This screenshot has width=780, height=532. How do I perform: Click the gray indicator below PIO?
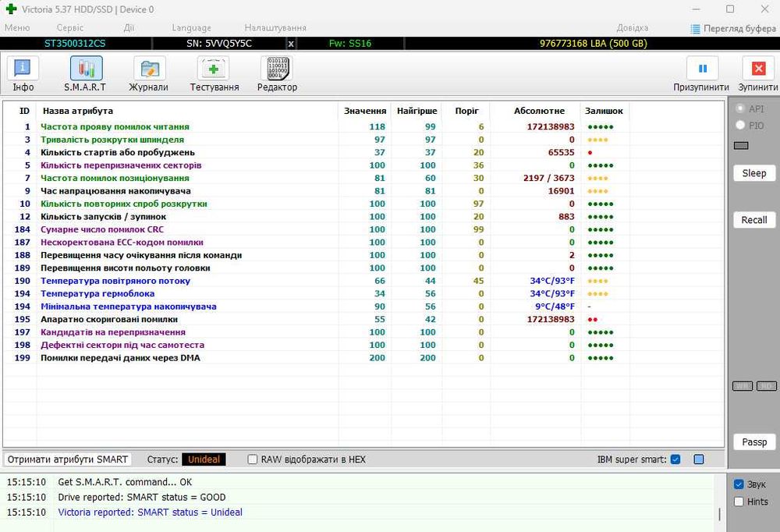tap(741, 145)
